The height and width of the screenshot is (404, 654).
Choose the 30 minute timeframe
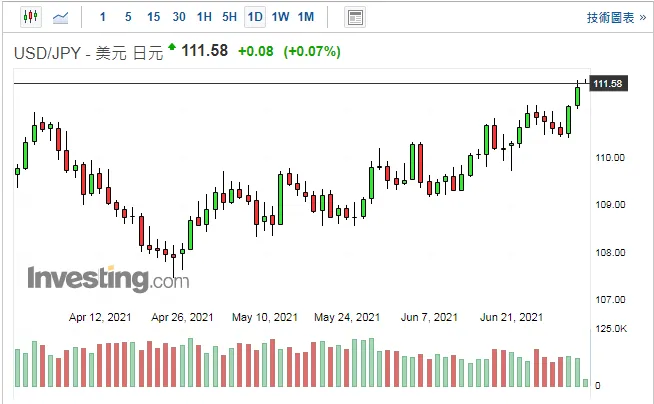(179, 17)
